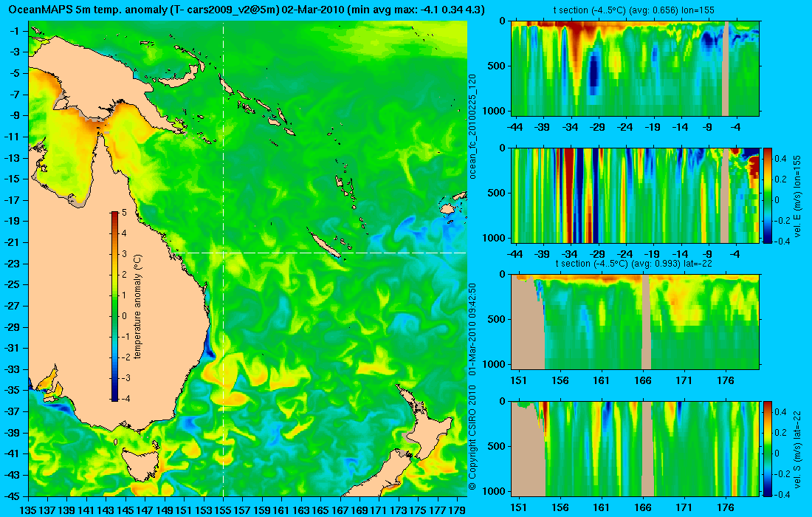812x517 pixels.
Task: Click the '0.2' value on the vel. S colorbar
Action: click(782, 433)
